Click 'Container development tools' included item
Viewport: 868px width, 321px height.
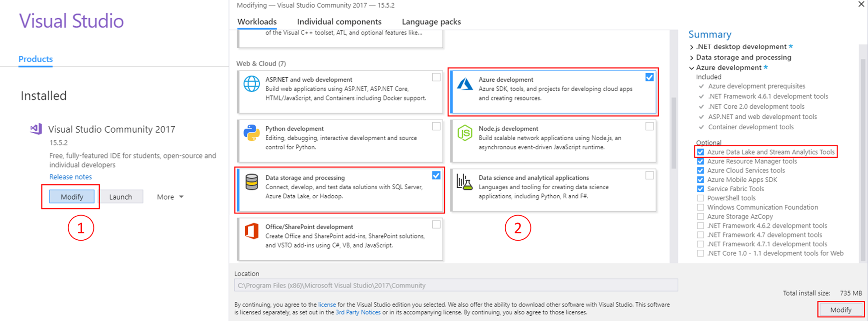(x=751, y=127)
